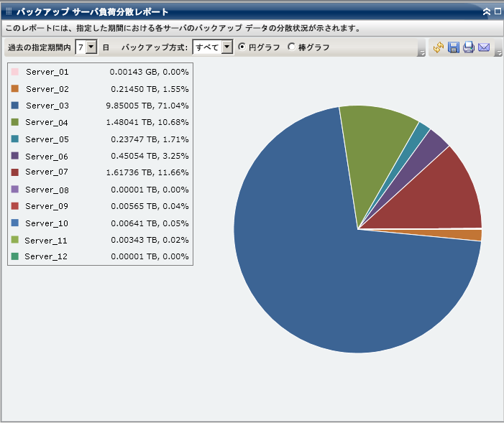The width and height of the screenshot is (504, 423).
Task: Click the email report envelope icon
Action: coord(484,47)
